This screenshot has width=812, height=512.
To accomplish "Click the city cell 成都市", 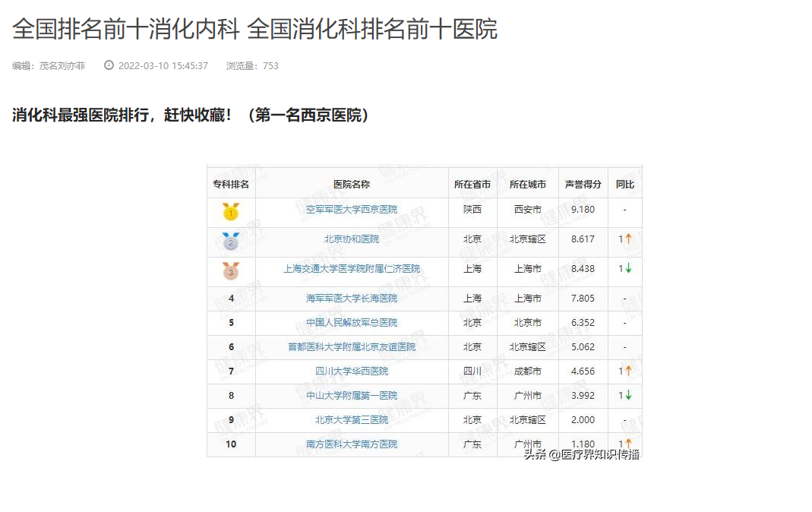I will (528, 371).
